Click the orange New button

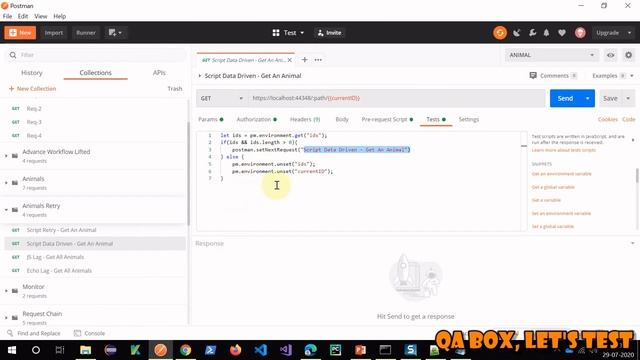click(20, 33)
